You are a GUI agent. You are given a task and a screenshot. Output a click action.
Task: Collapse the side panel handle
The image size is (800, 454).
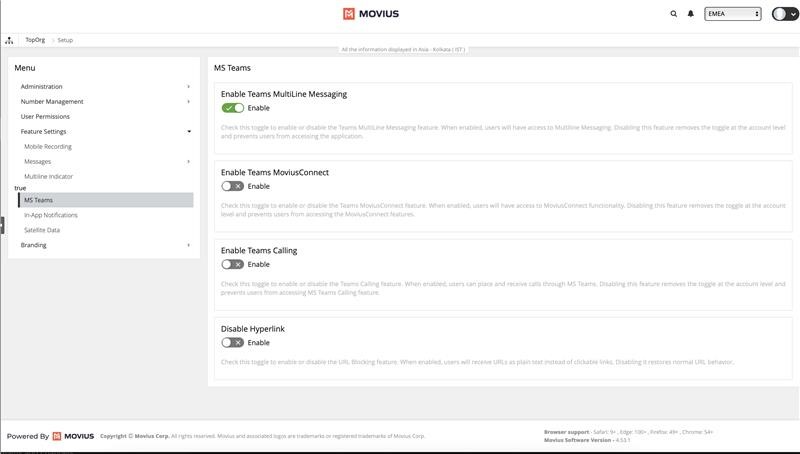(x=2, y=225)
